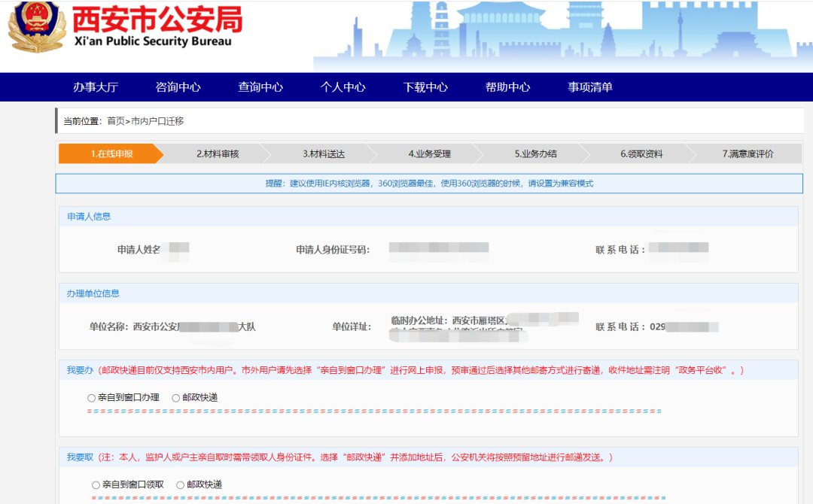Select step 2.材料审核

coord(218,153)
